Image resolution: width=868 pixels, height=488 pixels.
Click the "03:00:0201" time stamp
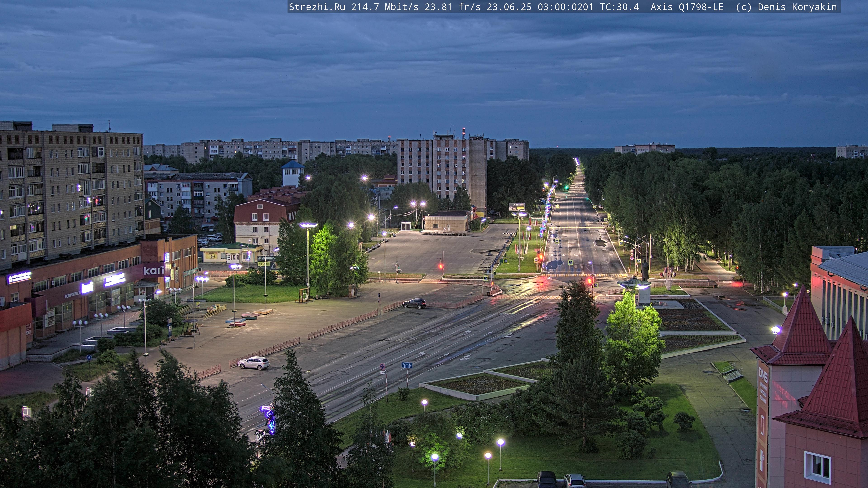click(565, 7)
